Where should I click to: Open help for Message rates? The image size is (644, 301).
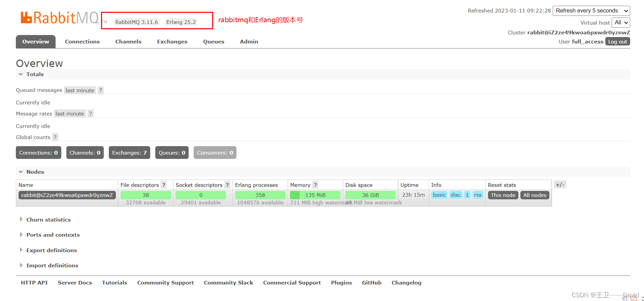click(x=90, y=113)
